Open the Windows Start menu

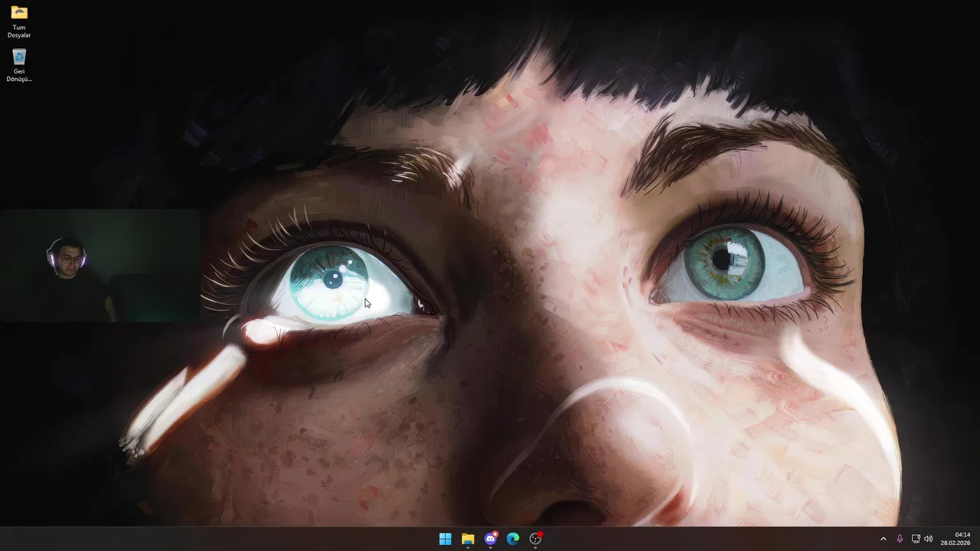coord(445,539)
